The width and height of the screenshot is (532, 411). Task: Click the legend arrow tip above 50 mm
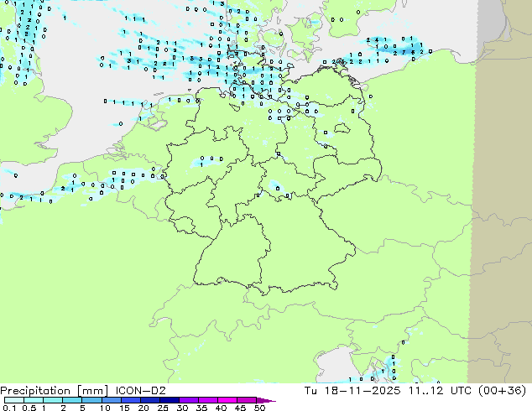[x=266, y=400]
